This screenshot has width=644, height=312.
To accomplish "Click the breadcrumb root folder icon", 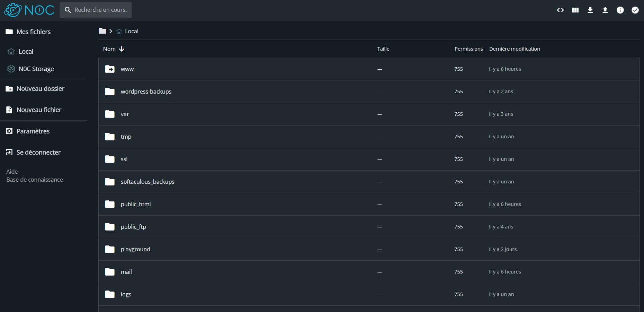I will pos(102,31).
